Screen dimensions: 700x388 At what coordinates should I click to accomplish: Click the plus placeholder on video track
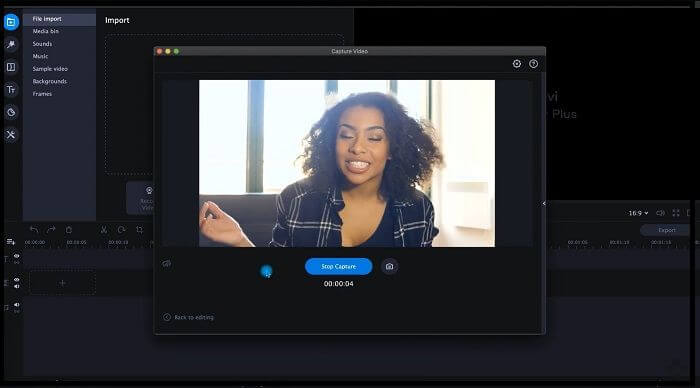(x=62, y=283)
